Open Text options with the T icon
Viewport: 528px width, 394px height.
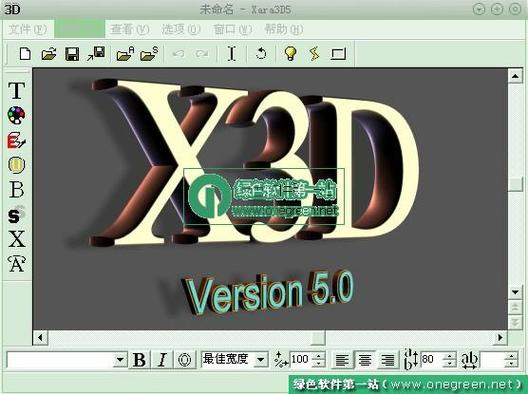point(16,91)
